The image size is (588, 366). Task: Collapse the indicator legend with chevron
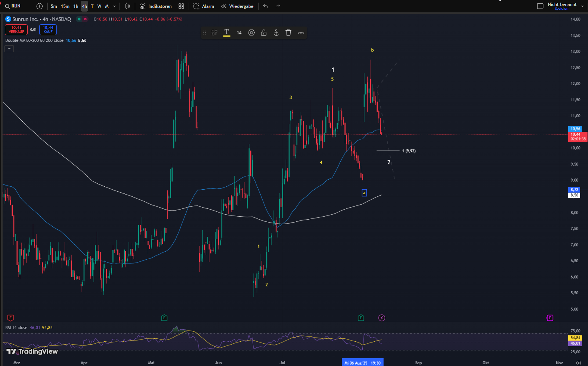(9, 49)
